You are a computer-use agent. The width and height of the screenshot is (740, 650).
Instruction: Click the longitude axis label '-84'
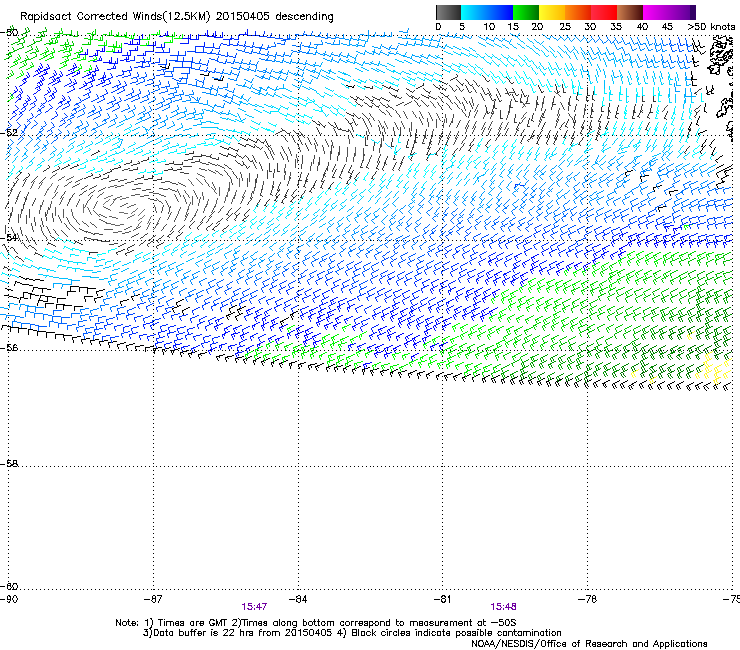point(298,599)
